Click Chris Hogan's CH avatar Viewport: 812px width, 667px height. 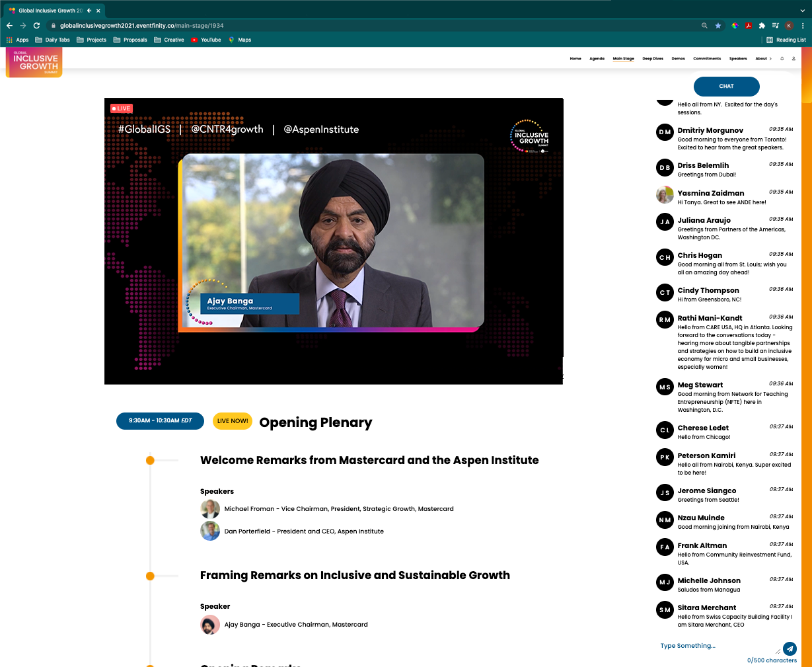coord(665,257)
